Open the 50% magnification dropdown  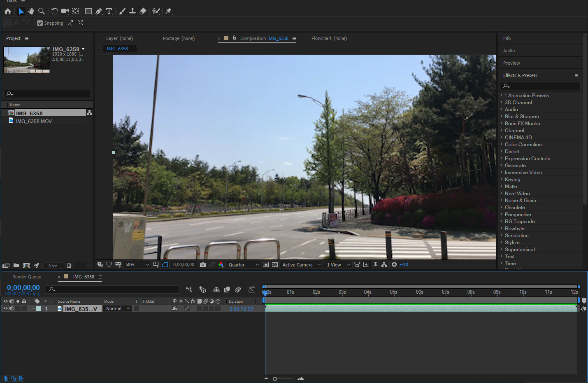[137, 264]
